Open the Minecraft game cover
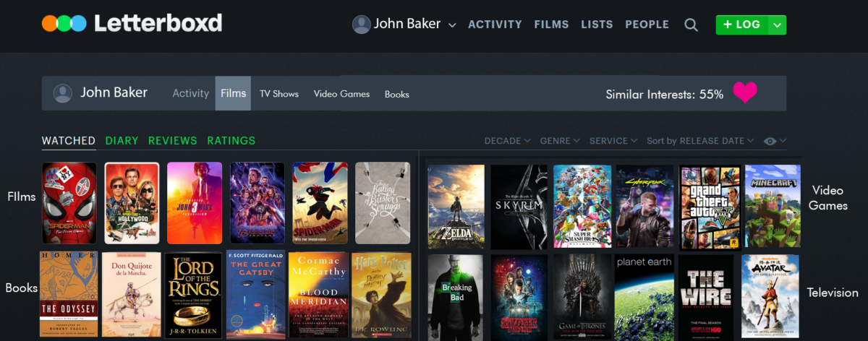868x341 pixels. click(773, 207)
